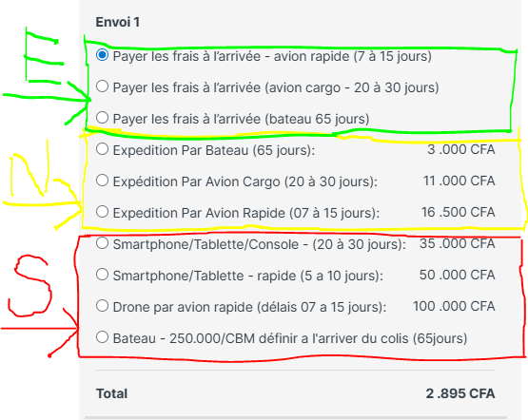
Task: Click the 16.500 CFA price text
Action: coord(459,212)
